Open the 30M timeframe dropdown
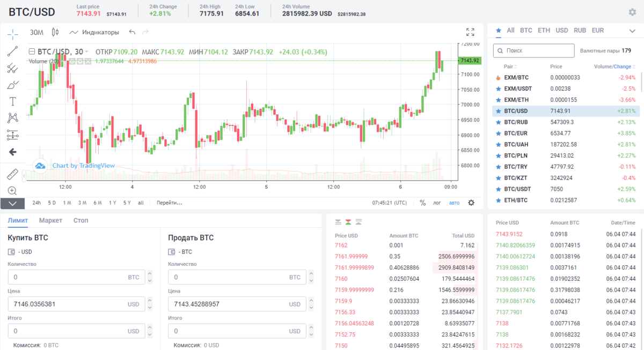This screenshot has width=644, height=350. point(36,32)
